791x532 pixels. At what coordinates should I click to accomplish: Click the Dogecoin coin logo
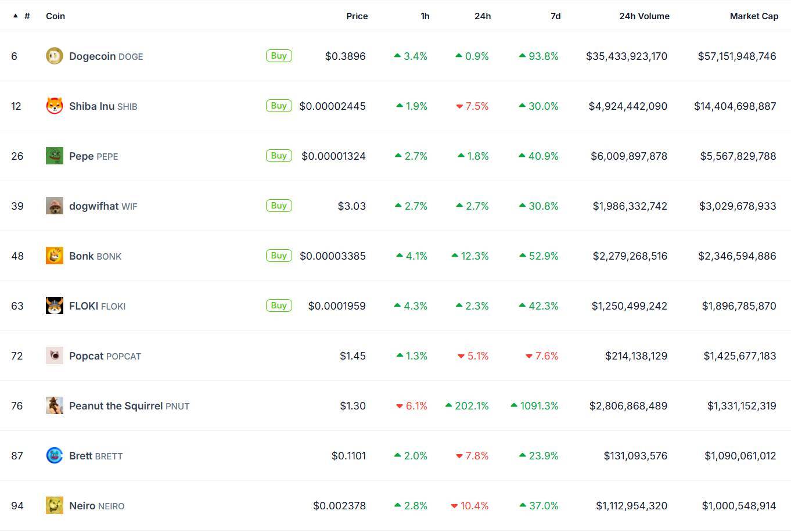click(55, 56)
